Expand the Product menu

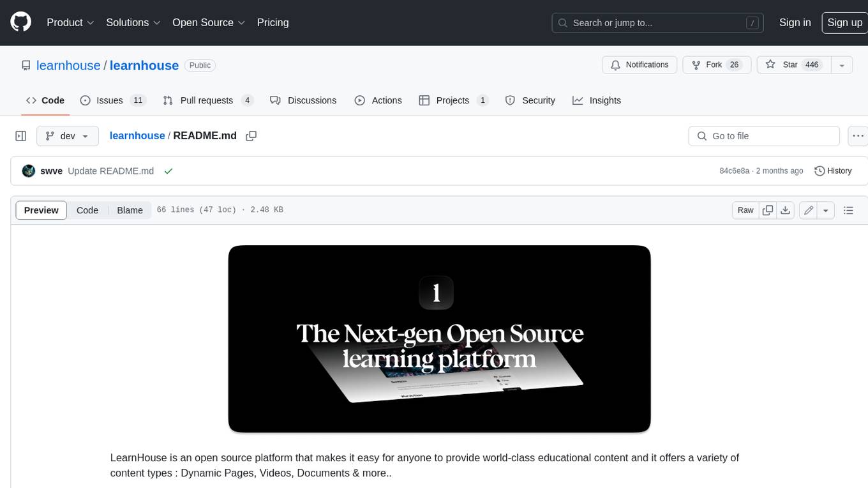(x=70, y=22)
